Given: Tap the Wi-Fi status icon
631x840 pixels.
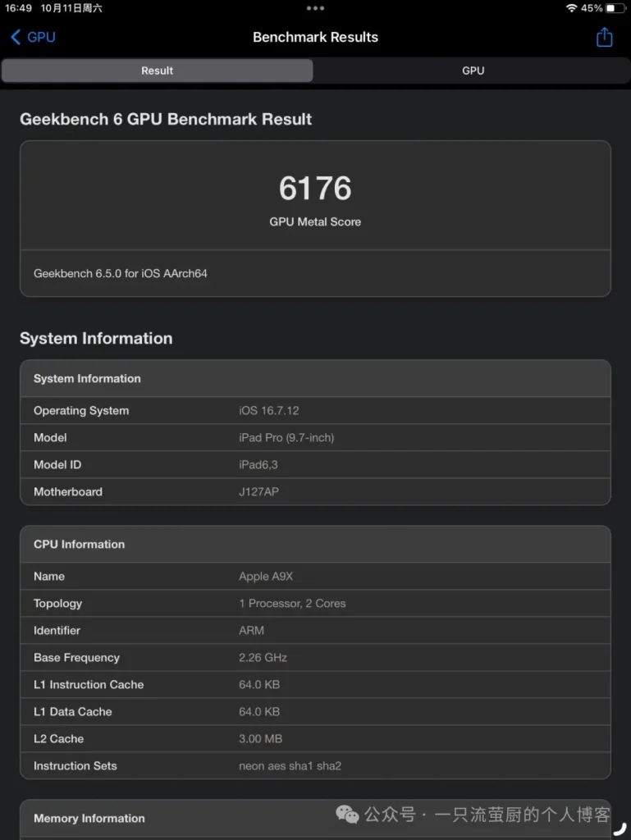Looking at the screenshot, I should [571, 8].
